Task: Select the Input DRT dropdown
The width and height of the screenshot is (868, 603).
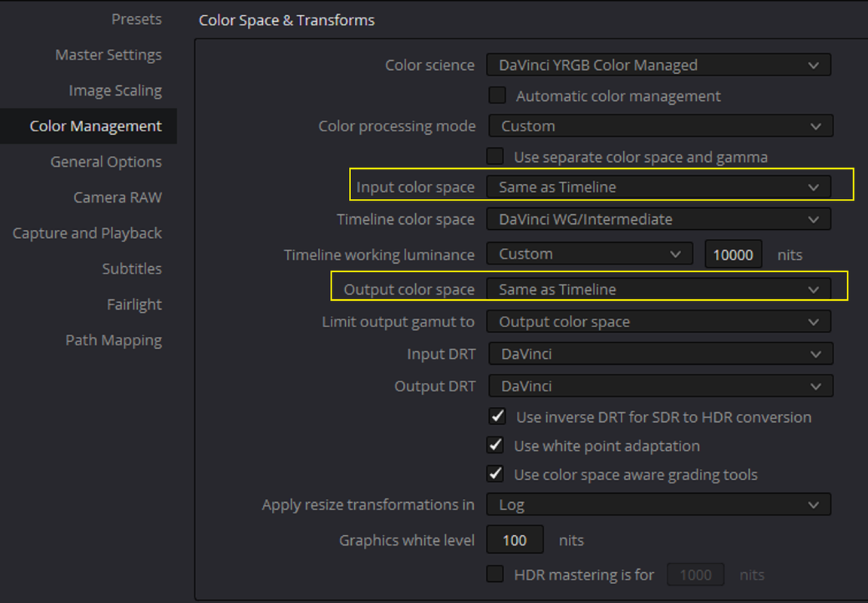Action: (660, 354)
